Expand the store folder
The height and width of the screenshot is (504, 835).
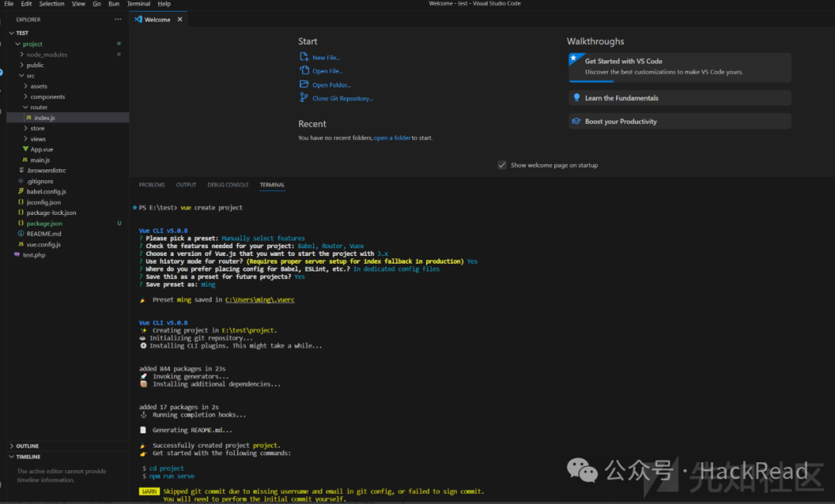[25, 128]
